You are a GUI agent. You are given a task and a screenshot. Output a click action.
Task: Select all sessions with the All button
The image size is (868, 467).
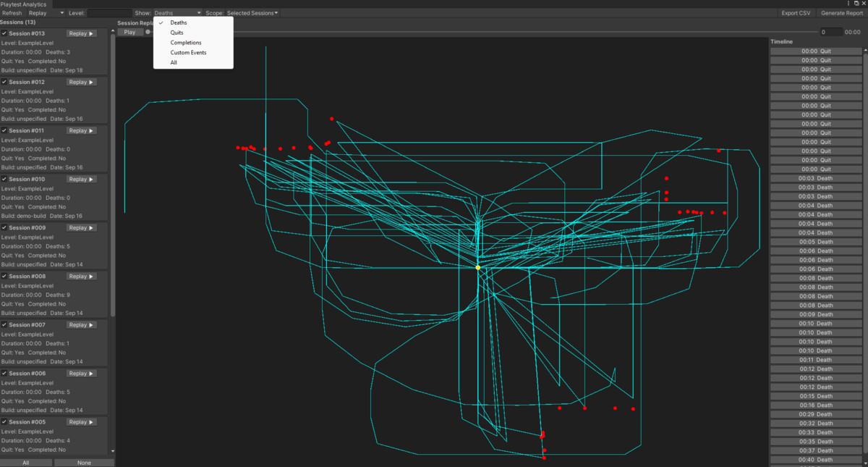[x=26, y=462]
